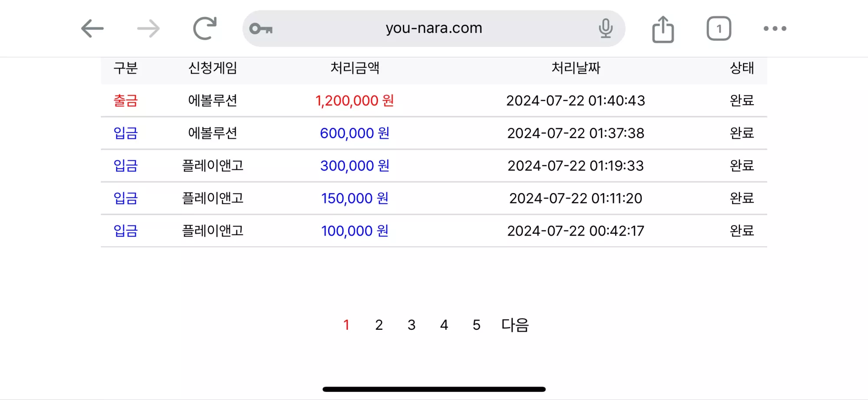This screenshot has height=400, width=868.
Task: Open the three-dot more menu
Action: pos(775,29)
